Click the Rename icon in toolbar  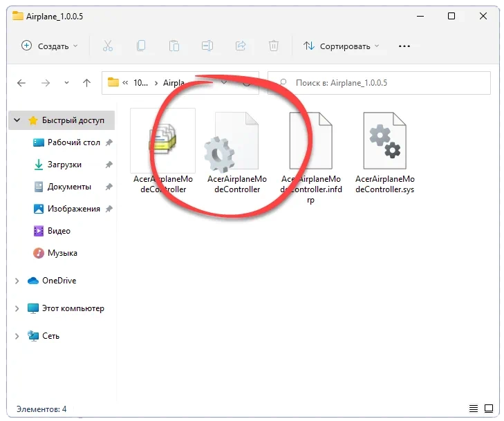[x=207, y=46]
